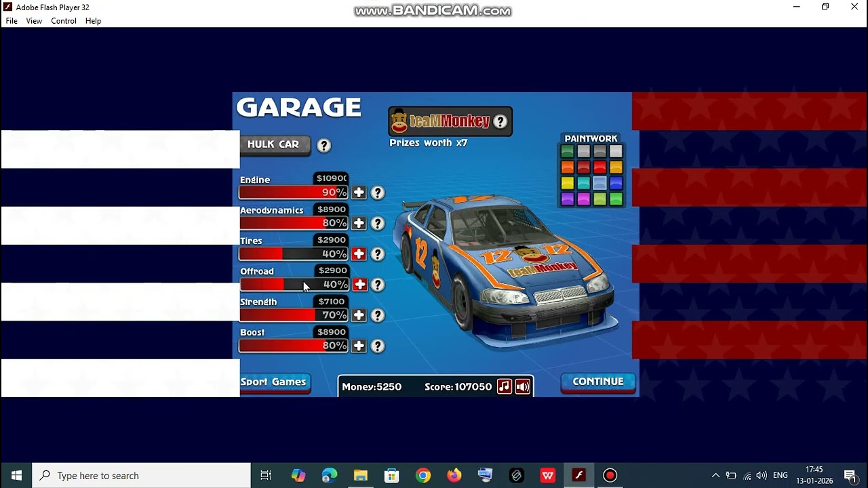Image resolution: width=868 pixels, height=488 pixels.
Task: Open the Windows Start menu
Action: 16,476
